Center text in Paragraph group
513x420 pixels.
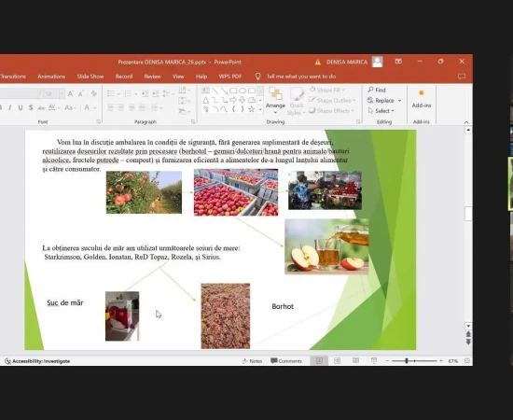click(x=121, y=107)
